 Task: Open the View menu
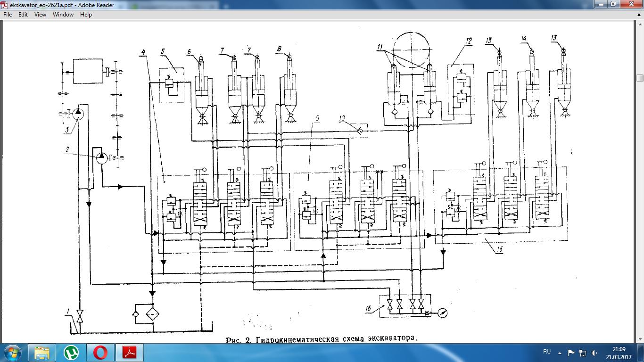[40, 15]
